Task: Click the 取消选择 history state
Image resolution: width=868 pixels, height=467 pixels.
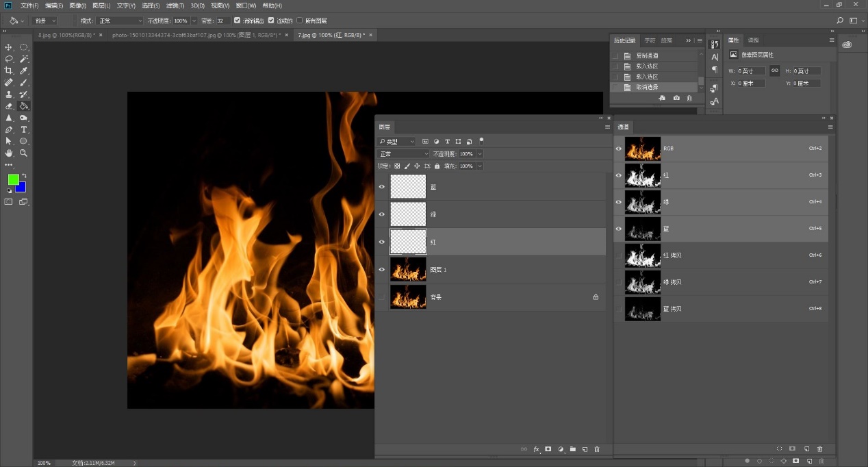Action: point(647,87)
